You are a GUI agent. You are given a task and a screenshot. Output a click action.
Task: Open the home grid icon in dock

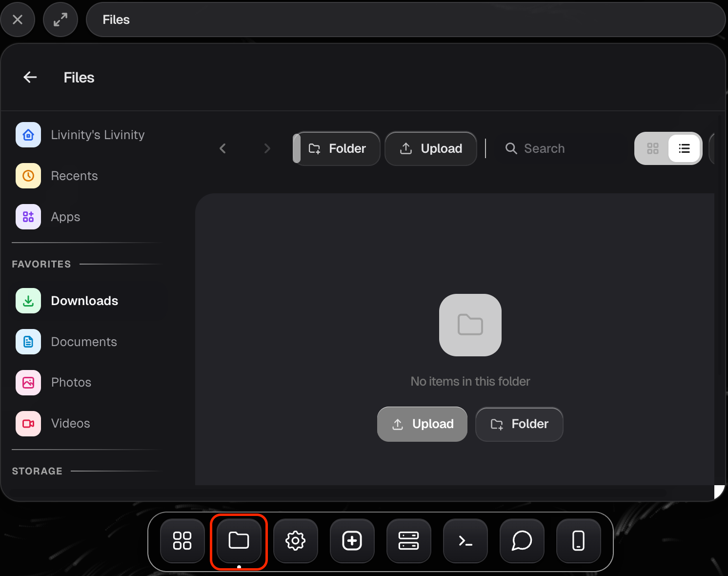(182, 541)
